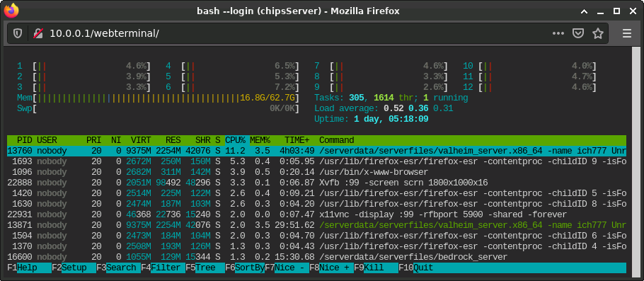
Task: Click the Firefox logo icon in title bar
Action: click(11, 11)
